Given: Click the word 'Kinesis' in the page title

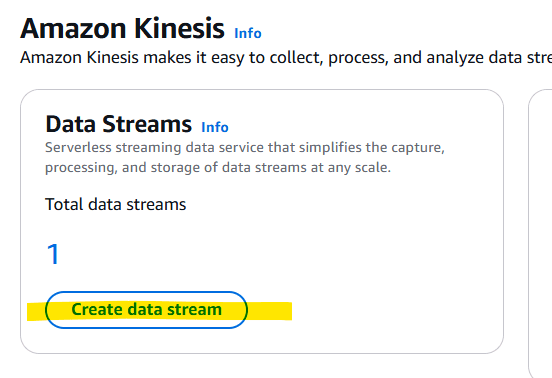Looking at the screenshot, I should (x=179, y=28).
